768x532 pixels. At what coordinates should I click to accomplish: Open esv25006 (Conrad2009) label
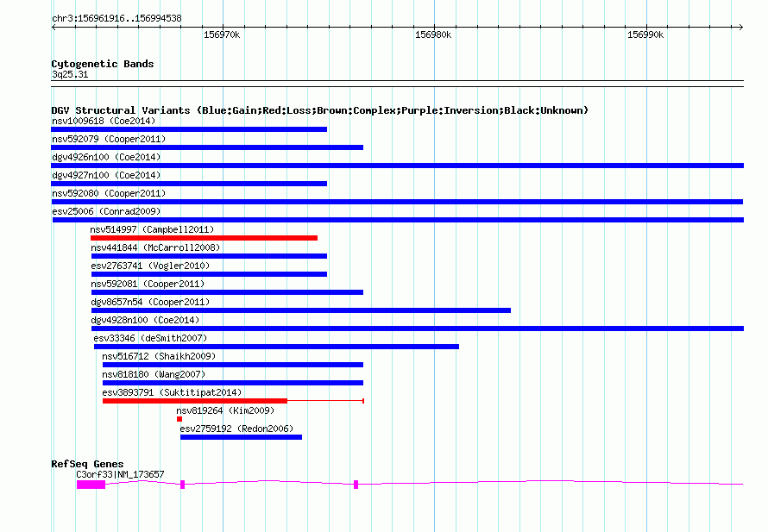106,211
